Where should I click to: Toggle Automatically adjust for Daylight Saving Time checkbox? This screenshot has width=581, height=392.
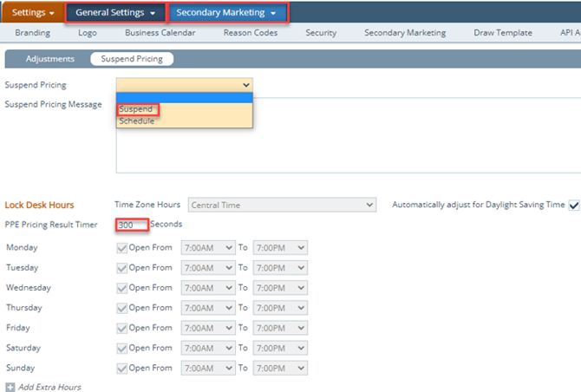click(x=573, y=205)
